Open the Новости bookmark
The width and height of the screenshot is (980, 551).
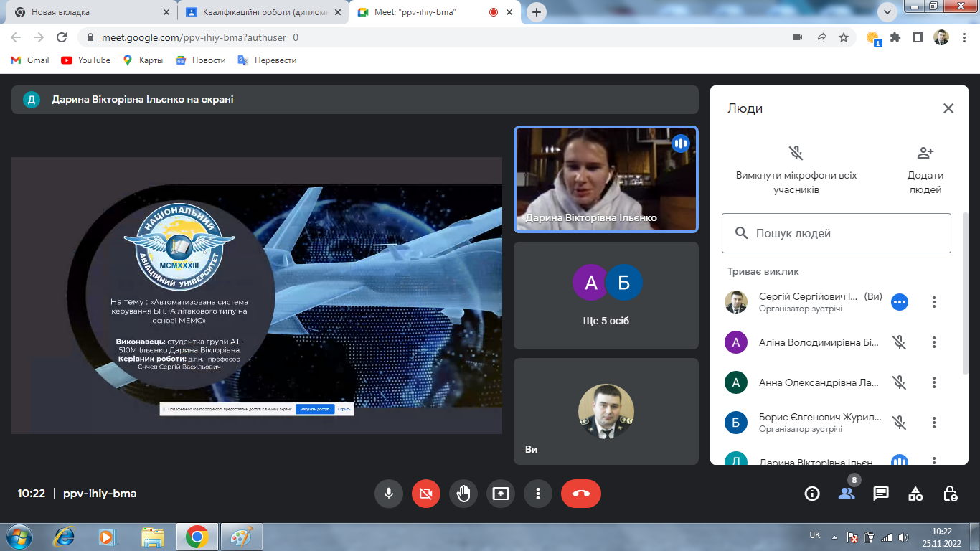coord(201,60)
